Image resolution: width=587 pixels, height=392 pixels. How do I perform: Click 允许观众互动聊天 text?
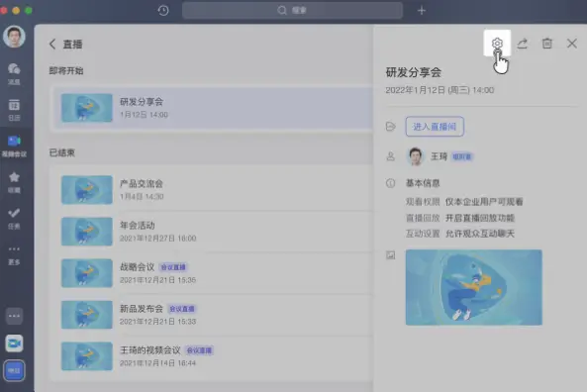(x=479, y=234)
